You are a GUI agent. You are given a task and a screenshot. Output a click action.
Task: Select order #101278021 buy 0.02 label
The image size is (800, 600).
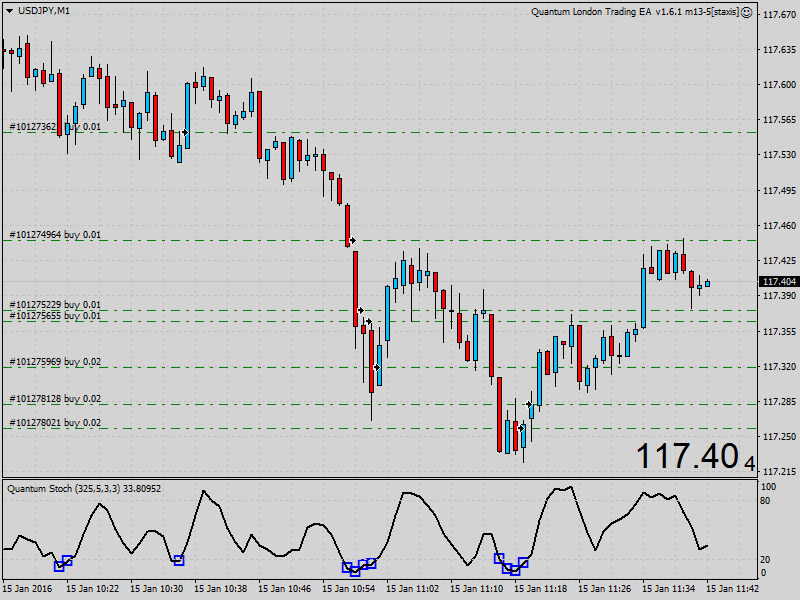(x=55, y=422)
